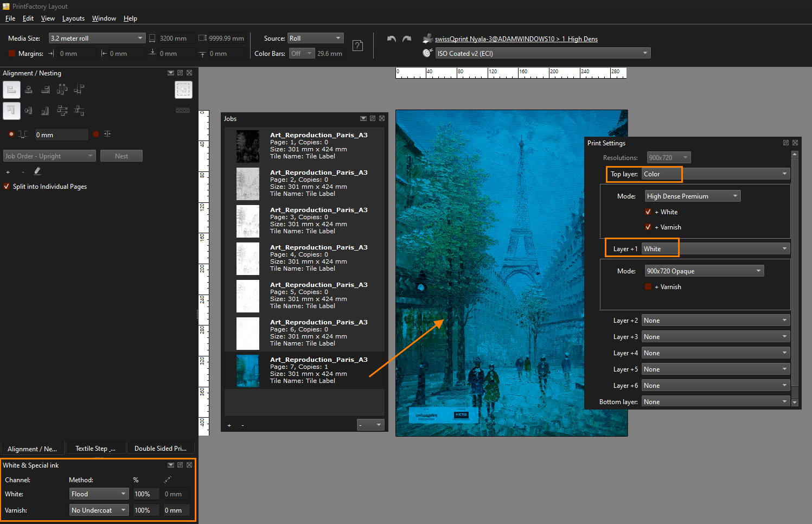
Task: Open the 900x720 Opaque mode dropdown
Action: tap(704, 271)
